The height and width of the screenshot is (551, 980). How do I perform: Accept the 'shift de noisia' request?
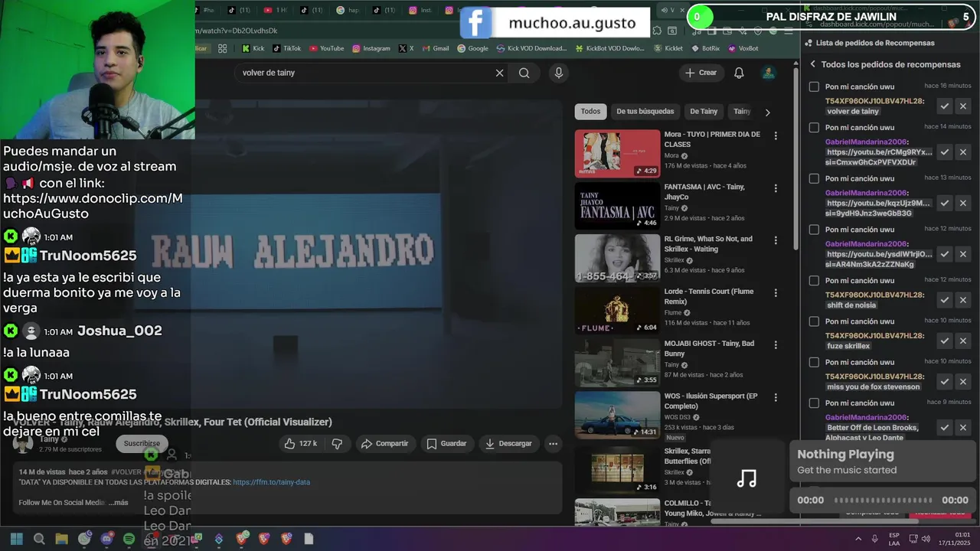pyautogui.click(x=945, y=300)
